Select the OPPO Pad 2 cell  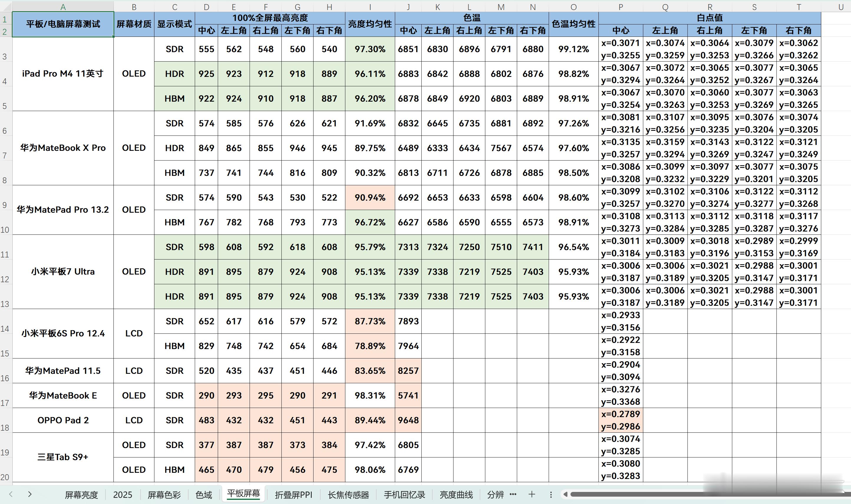pos(63,420)
